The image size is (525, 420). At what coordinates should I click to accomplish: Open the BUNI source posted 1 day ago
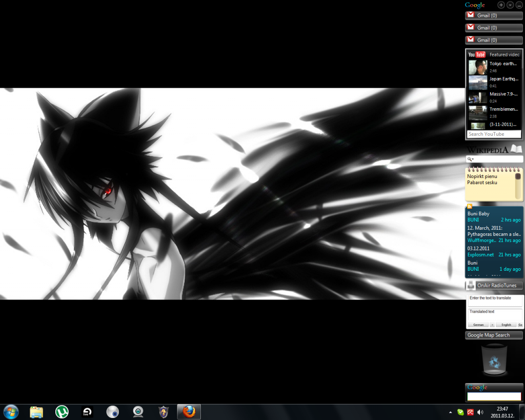click(x=473, y=269)
